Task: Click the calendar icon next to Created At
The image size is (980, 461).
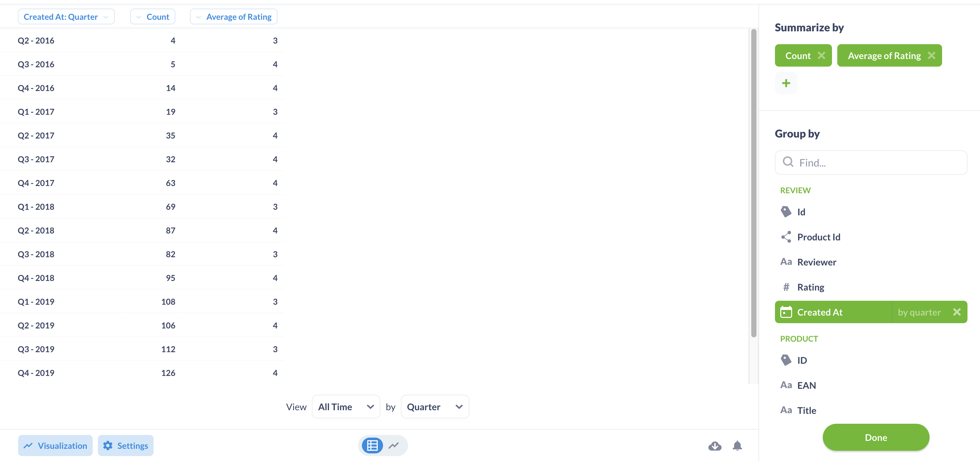Action: [786, 312]
